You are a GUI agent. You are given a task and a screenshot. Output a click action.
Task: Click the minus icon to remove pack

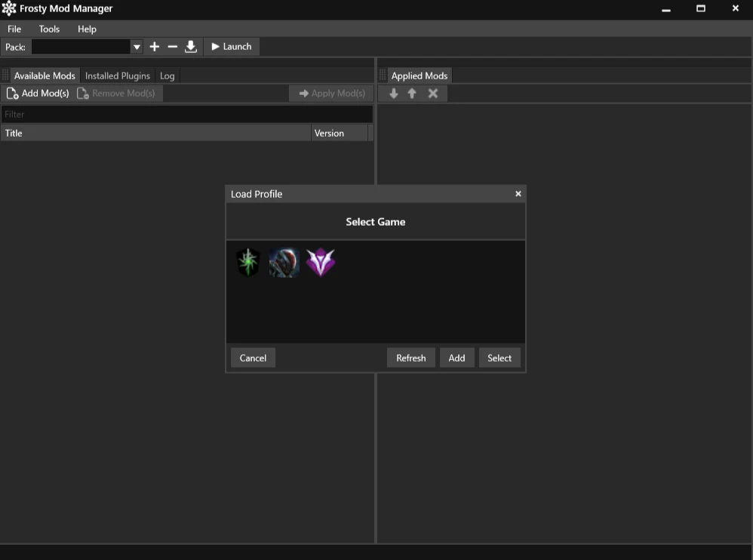point(172,46)
